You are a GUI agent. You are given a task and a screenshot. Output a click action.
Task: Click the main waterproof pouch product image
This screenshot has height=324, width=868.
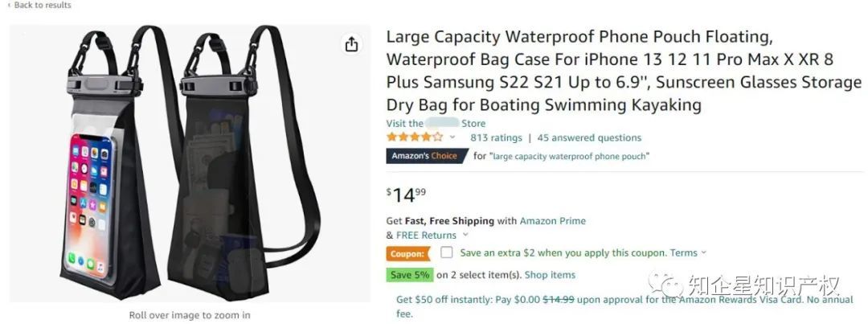[190, 165]
